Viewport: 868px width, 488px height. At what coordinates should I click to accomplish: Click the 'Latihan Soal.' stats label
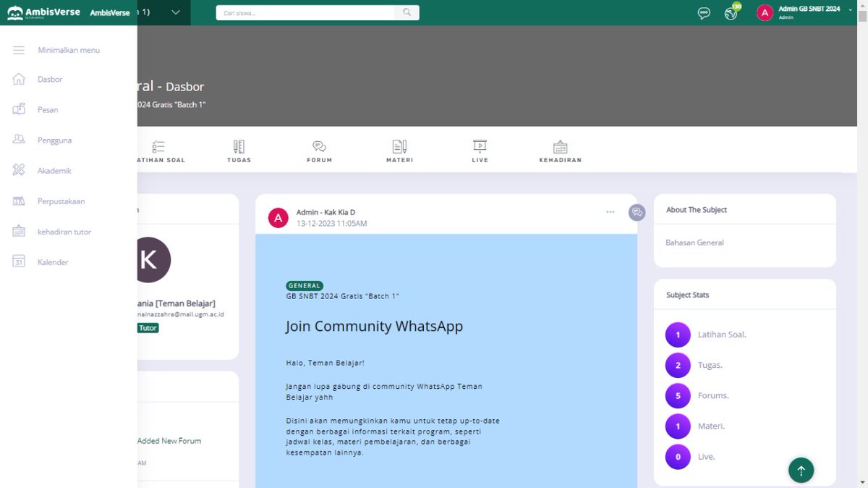pos(722,335)
